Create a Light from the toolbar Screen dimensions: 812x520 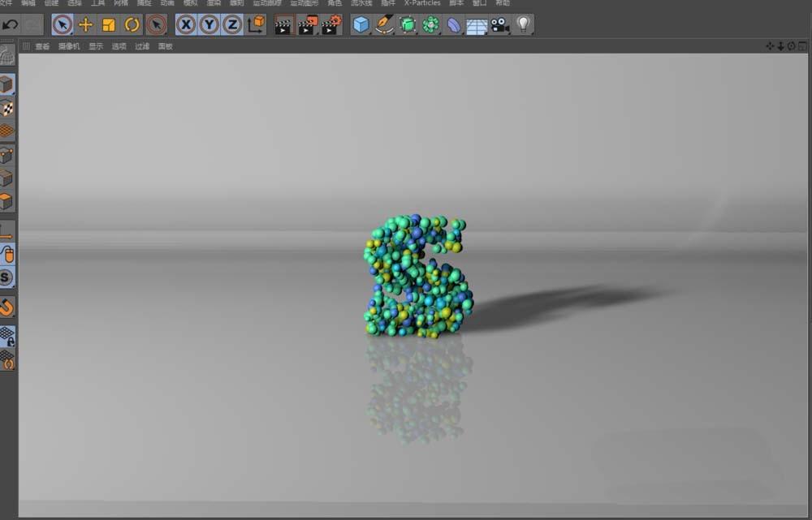pos(523,25)
